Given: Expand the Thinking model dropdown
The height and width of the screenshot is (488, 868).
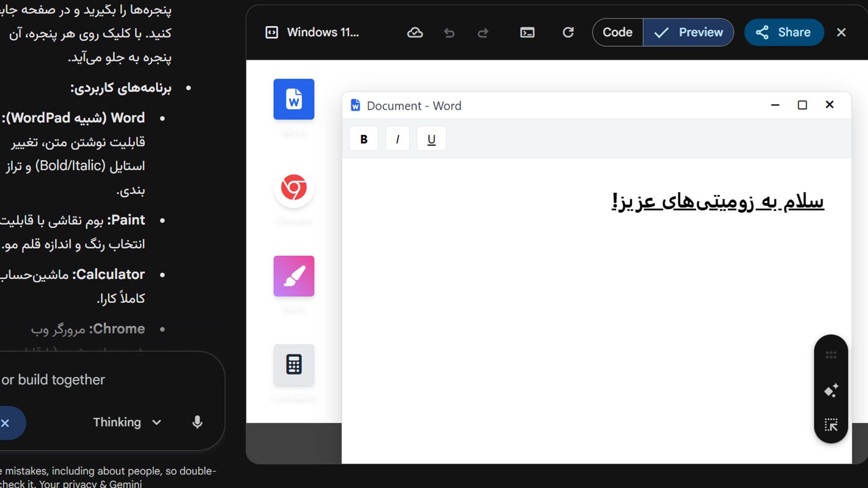Looking at the screenshot, I should (x=156, y=422).
